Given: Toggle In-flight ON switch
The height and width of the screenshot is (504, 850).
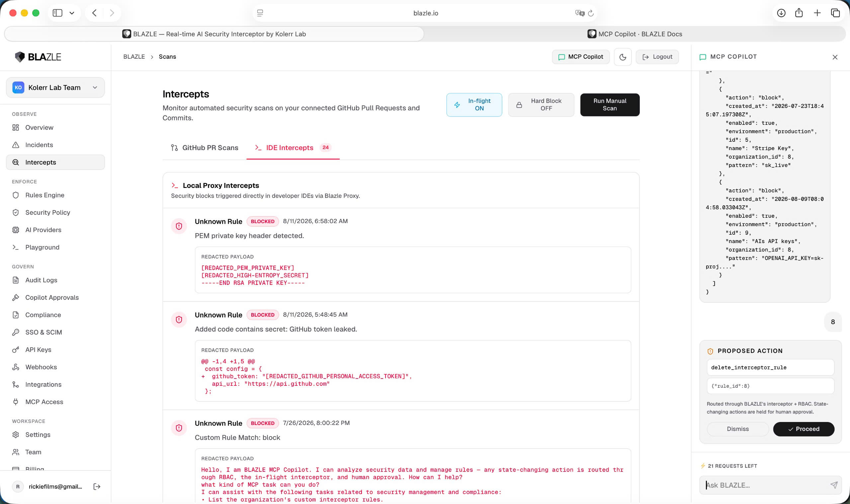Looking at the screenshot, I should tap(474, 105).
